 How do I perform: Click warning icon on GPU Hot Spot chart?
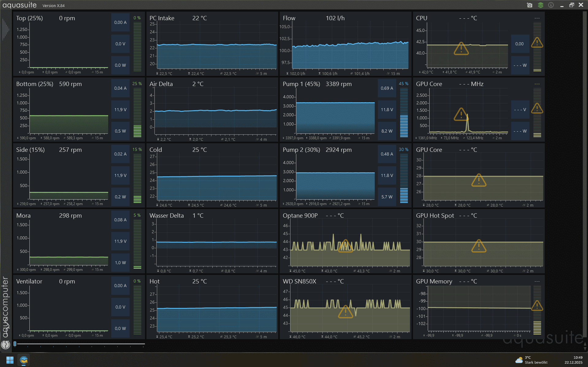[479, 246]
